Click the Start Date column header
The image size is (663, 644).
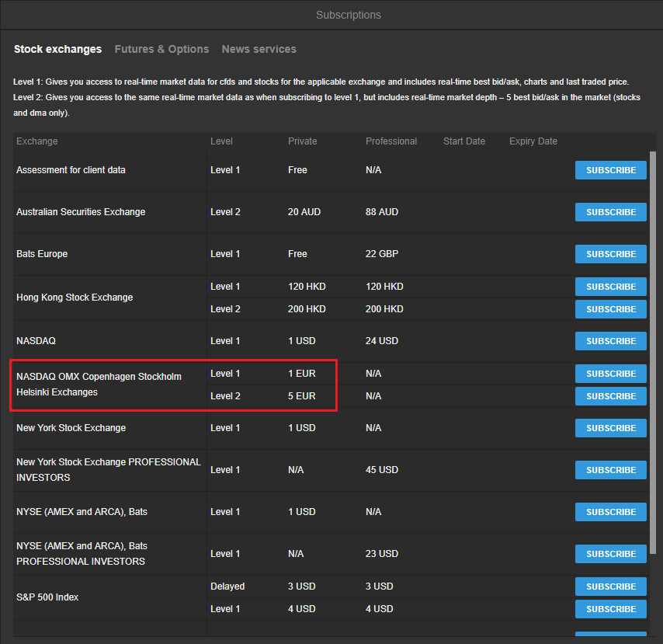click(463, 141)
